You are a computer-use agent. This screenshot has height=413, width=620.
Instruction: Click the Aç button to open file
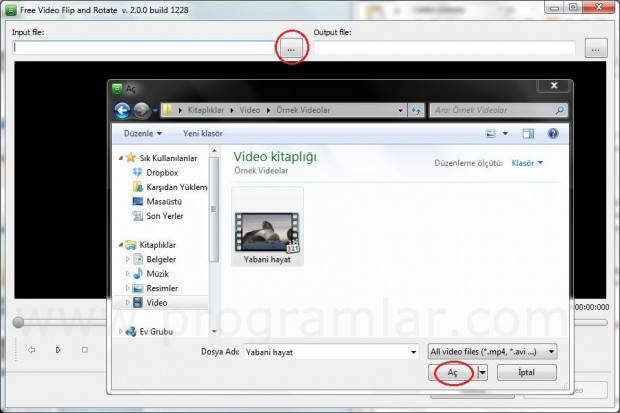[x=453, y=372]
